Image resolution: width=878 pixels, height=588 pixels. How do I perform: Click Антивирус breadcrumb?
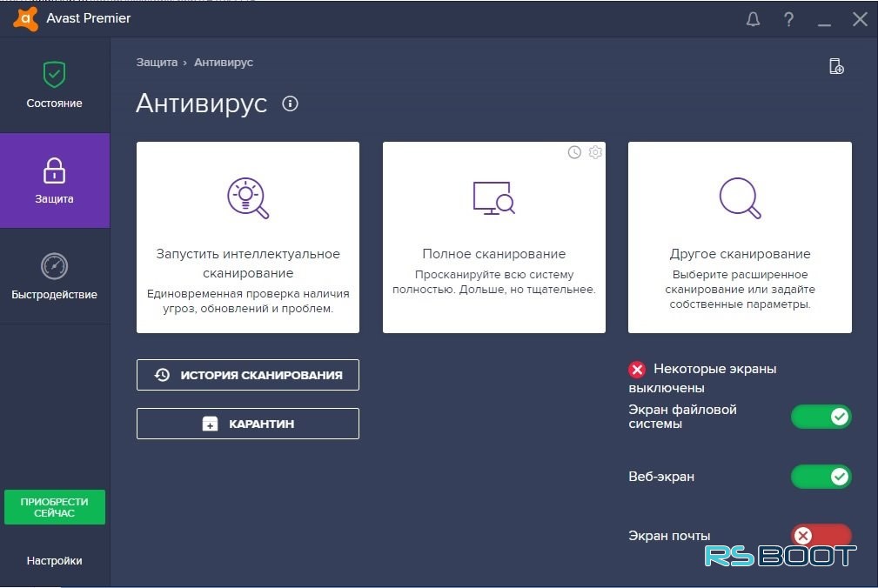(x=224, y=63)
